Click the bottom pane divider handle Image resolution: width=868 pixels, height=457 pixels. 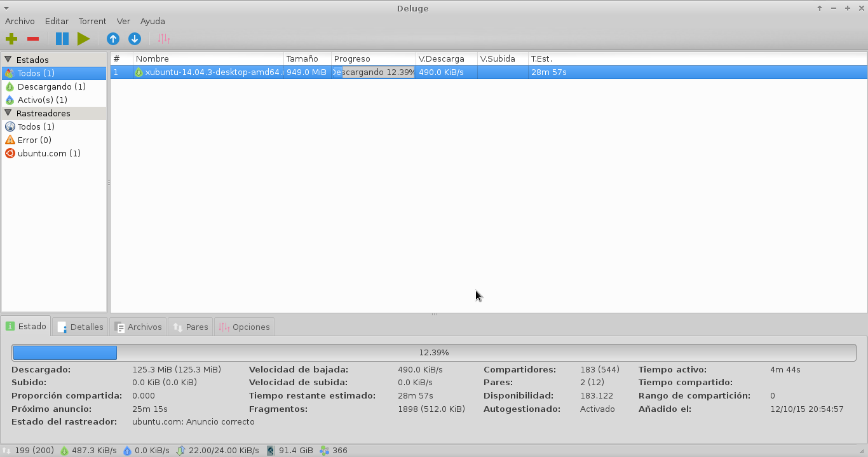coord(434,314)
